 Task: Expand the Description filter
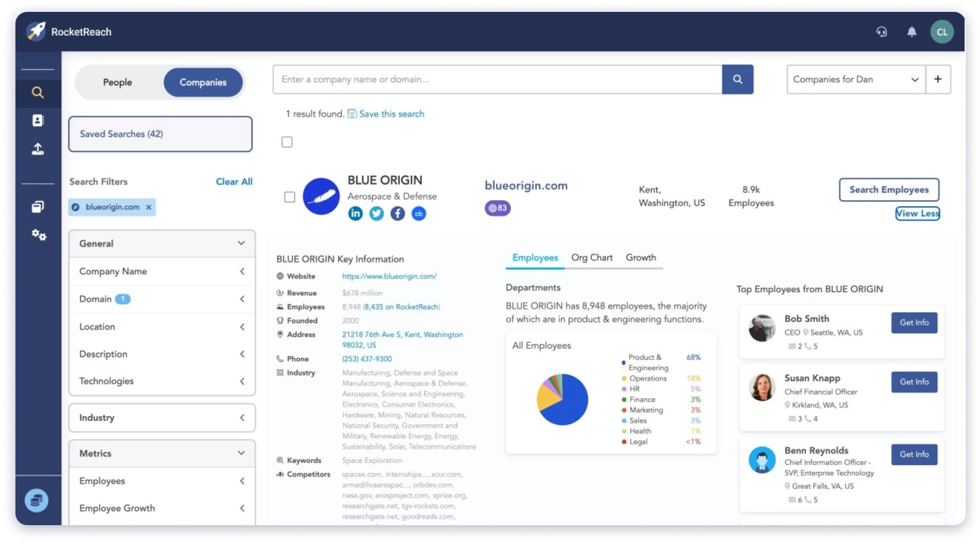162,354
